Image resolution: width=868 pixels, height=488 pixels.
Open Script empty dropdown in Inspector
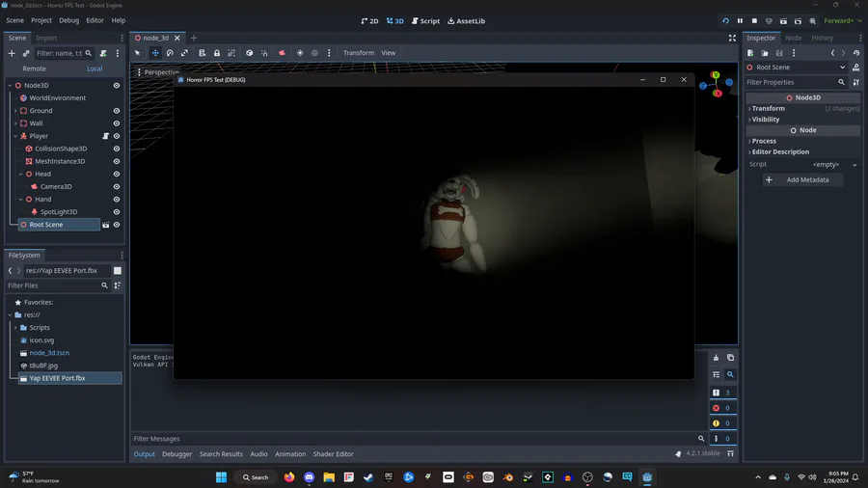coord(832,164)
